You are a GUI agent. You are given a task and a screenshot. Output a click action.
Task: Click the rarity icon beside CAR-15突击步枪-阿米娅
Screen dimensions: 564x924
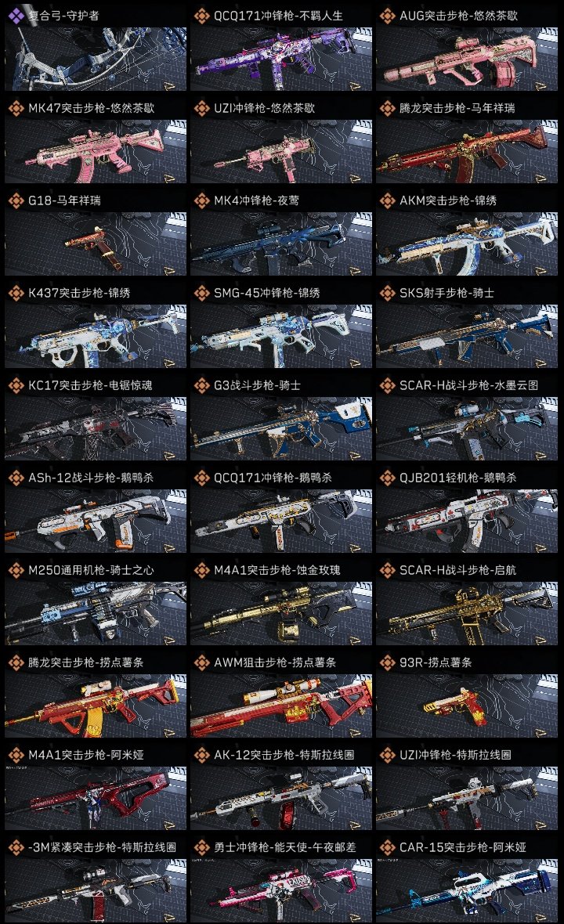pos(387,847)
